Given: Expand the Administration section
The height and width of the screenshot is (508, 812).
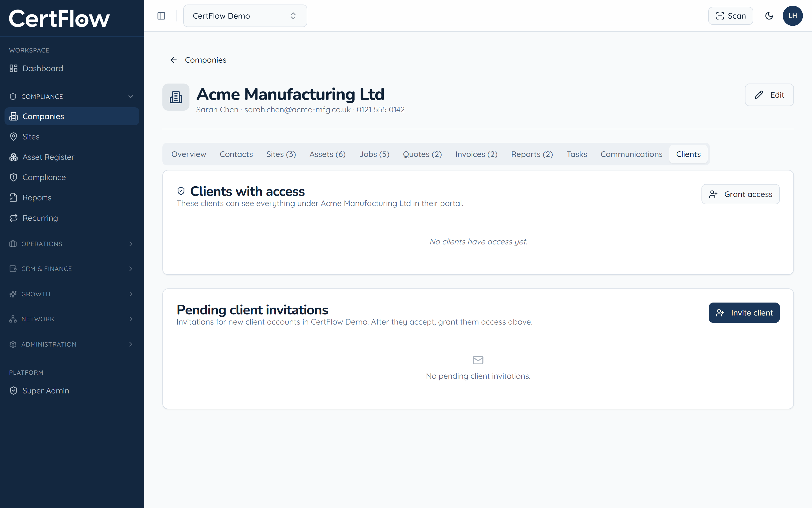Looking at the screenshot, I should point(72,344).
